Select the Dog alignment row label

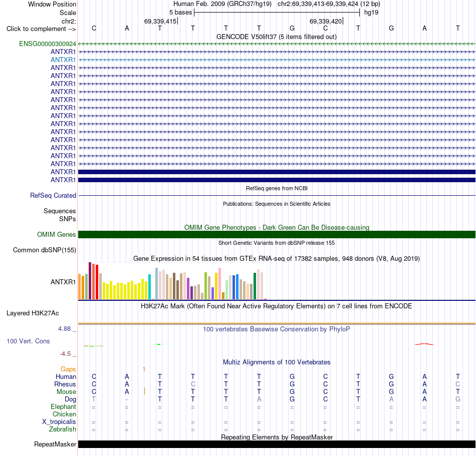click(x=70, y=399)
